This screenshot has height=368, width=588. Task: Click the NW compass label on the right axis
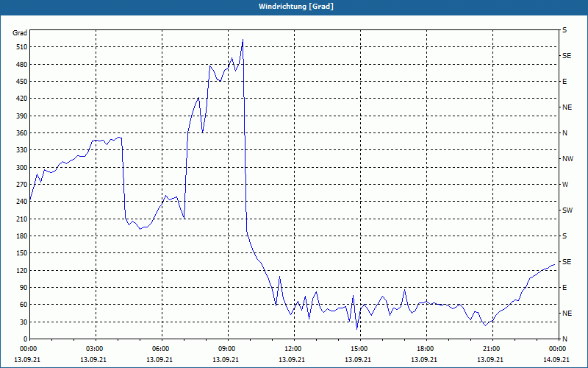[567, 159]
